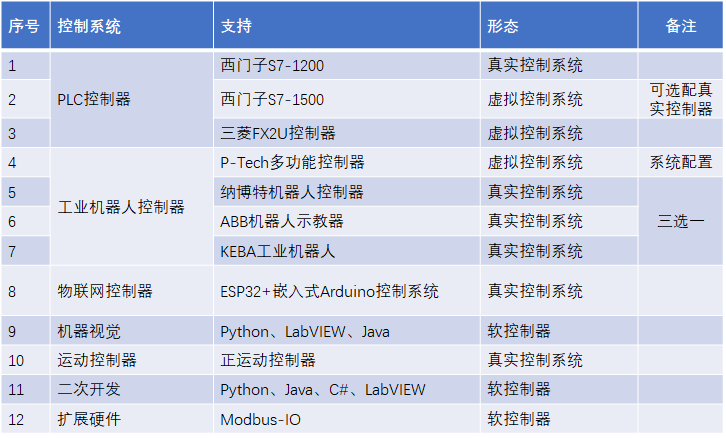This screenshot has height=438, width=726.
Task: Select the 西门子S7-1500 cell
Action: 347,99
